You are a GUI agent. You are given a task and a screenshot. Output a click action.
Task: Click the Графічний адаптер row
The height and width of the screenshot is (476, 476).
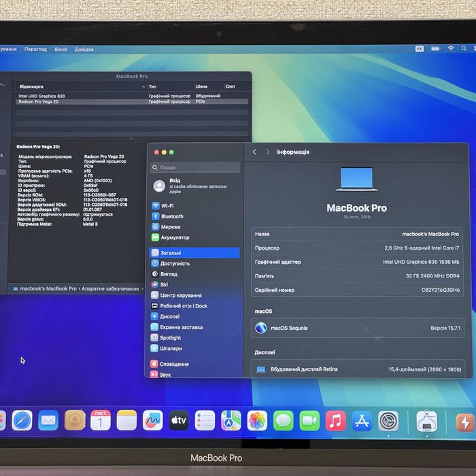[357, 262]
